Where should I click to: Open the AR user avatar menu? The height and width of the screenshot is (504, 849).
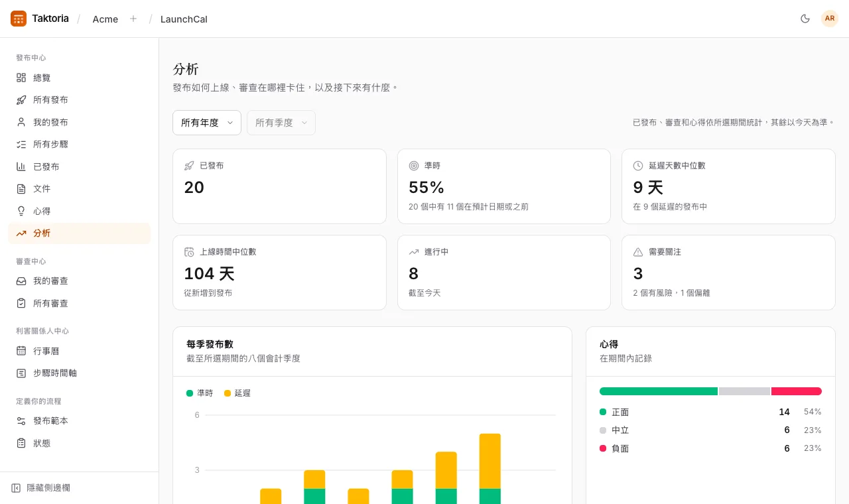830,19
